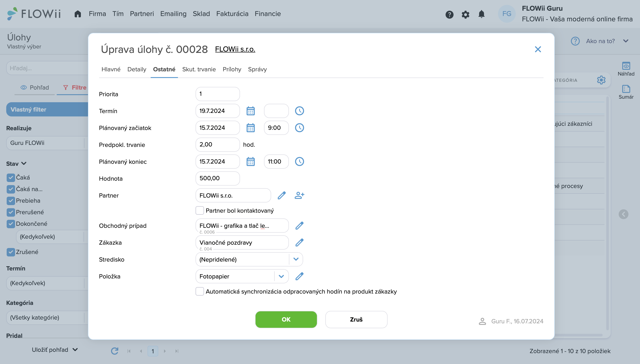The height and width of the screenshot is (364, 640).
Task: Click the Hľadaj search field
Action: [47, 68]
